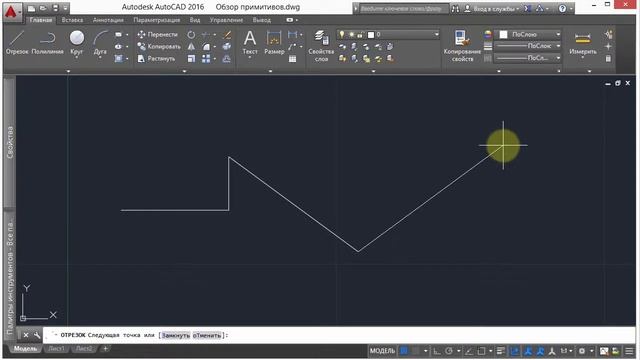Click the Erase tool icon

click(x=227, y=35)
